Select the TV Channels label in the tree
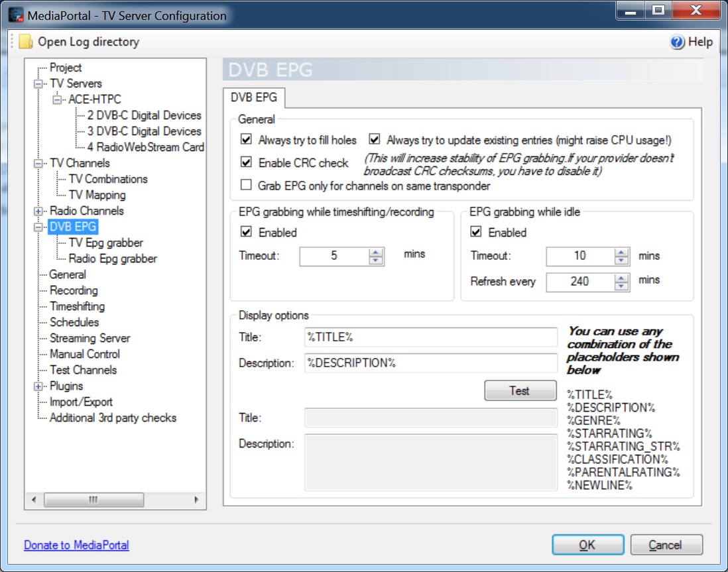 (80, 164)
